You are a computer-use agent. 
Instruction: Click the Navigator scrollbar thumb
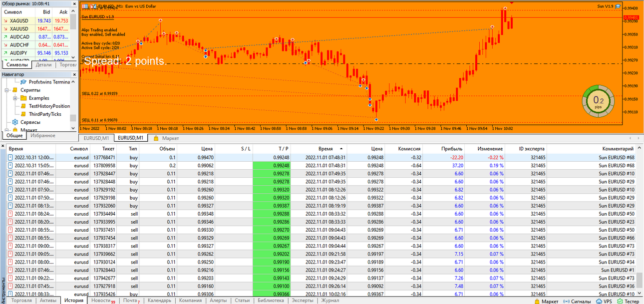(x=73, y=118)
